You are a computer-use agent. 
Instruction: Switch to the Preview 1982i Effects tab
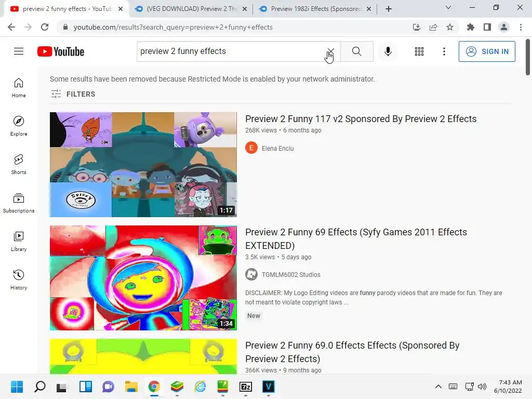[x=315, y=9]
